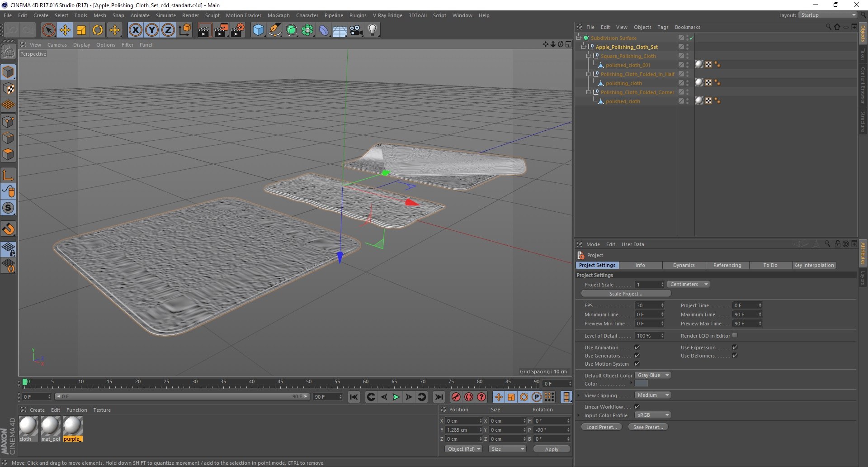Viewport: 868px width, 467px height.
Task: Click Record Active Objects keyframe button
Action: (456, 397)
